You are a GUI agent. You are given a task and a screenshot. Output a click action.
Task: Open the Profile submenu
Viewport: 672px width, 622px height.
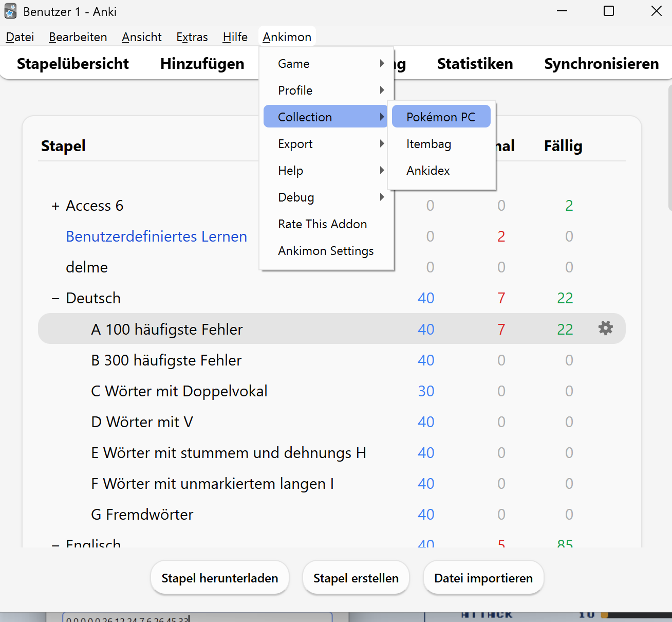(x=327, y=90)
